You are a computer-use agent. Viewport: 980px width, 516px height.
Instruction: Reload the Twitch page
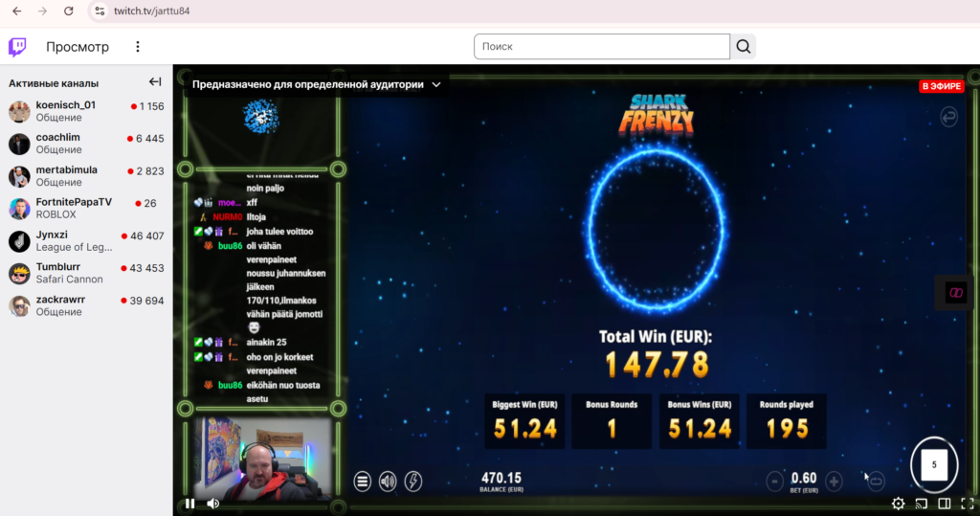[69, 11]
